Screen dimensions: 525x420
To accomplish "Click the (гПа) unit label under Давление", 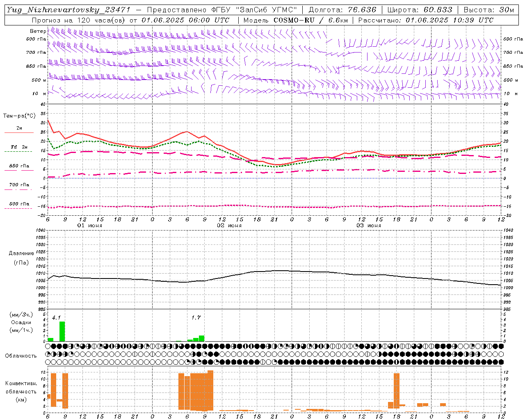I will [x=21, y=263].
